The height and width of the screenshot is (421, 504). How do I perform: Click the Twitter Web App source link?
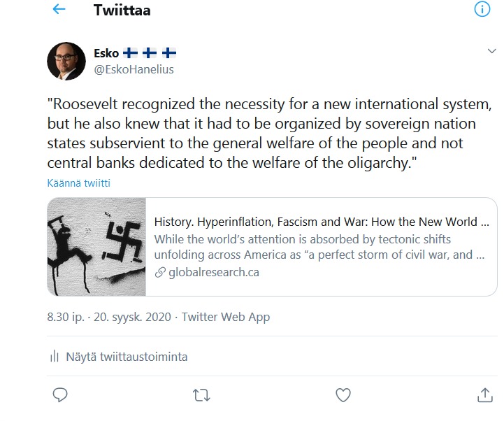point(226,317)
